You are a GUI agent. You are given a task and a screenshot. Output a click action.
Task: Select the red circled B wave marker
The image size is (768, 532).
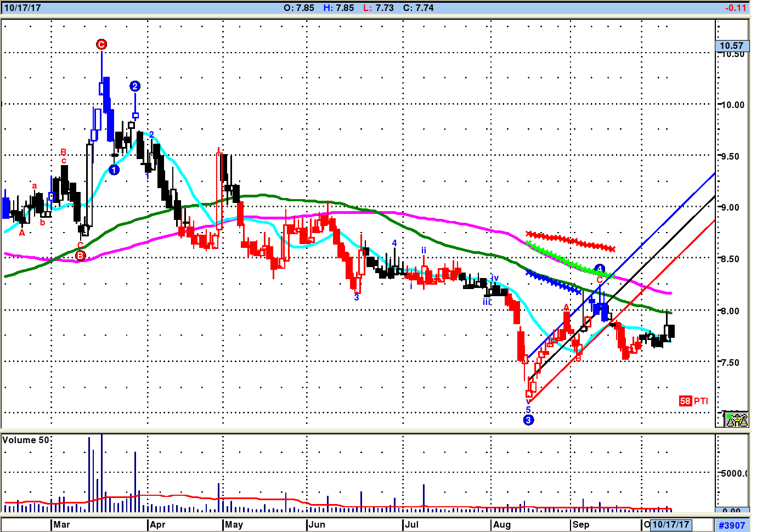coord(81,256)
